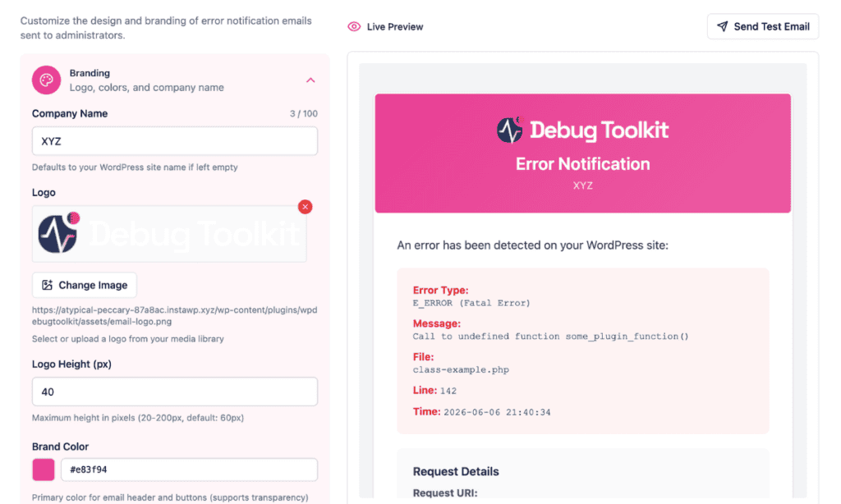
Task: Click the logo preview thumbnail
Action: tap(169, 234)
